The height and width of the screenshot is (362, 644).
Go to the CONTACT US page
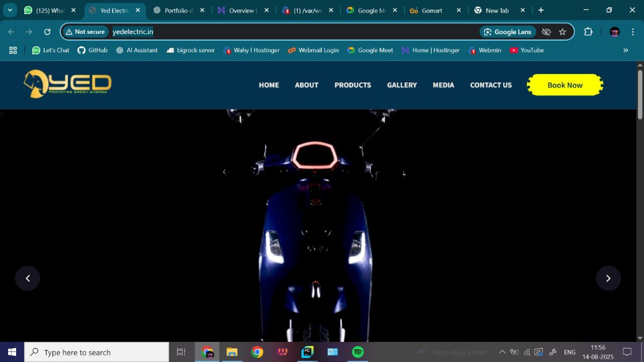click(491, 85)
